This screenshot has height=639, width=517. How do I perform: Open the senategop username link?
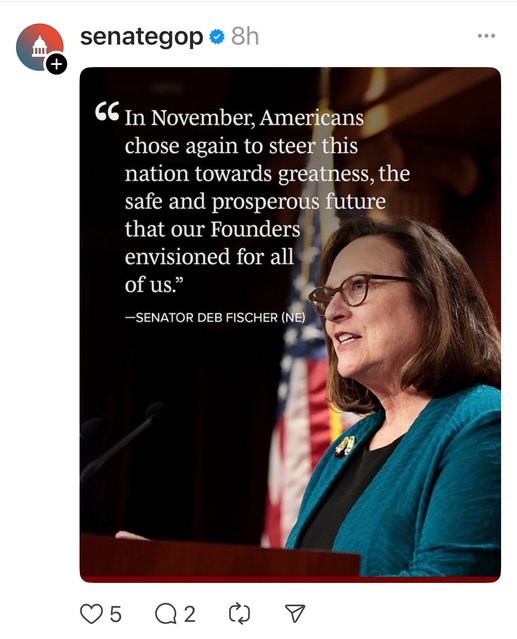pyautogui.click(x=141, y=37)
